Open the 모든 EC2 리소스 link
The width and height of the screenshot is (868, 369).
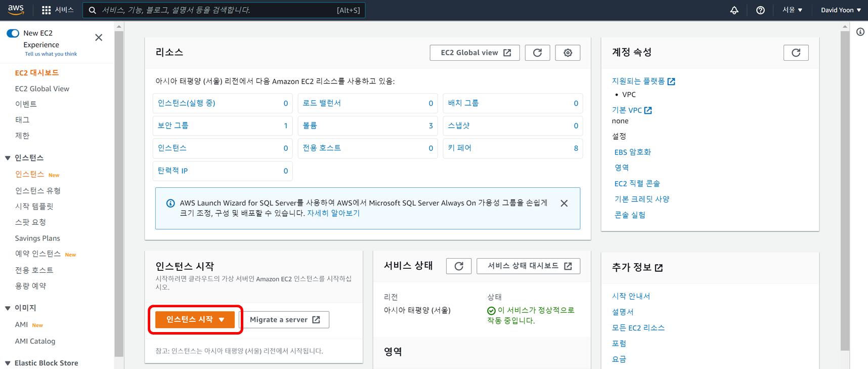pyautogui.click(x=638, y=328)
